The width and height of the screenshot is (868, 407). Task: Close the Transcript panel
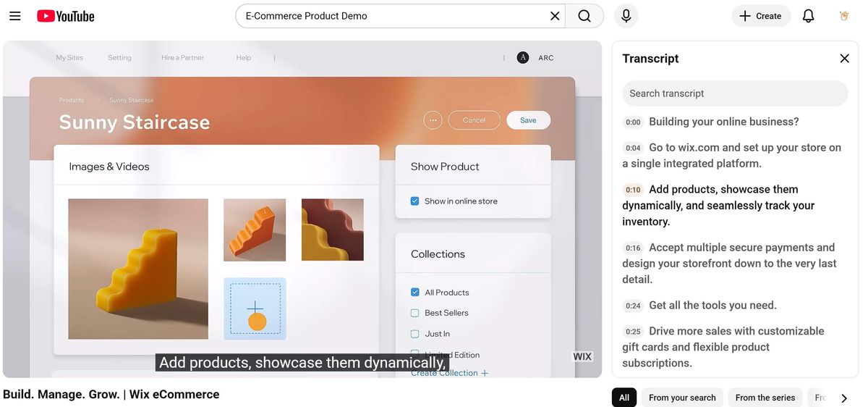point(844,58)
